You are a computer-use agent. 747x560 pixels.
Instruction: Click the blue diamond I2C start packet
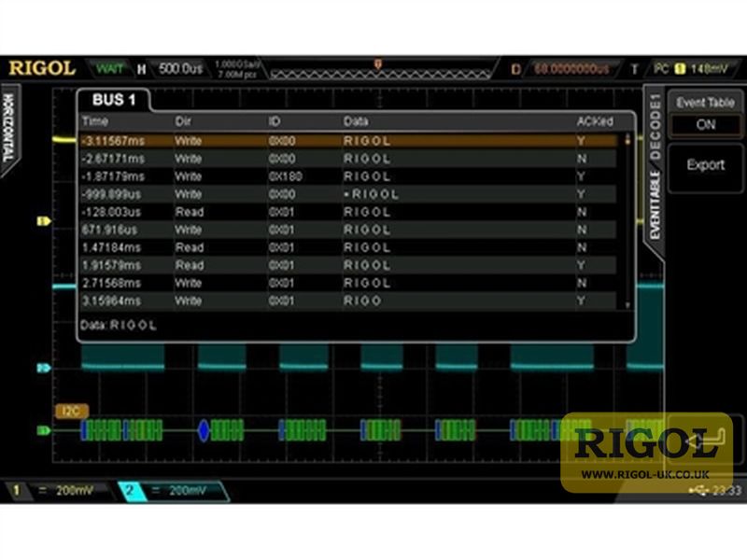[204, 430]
